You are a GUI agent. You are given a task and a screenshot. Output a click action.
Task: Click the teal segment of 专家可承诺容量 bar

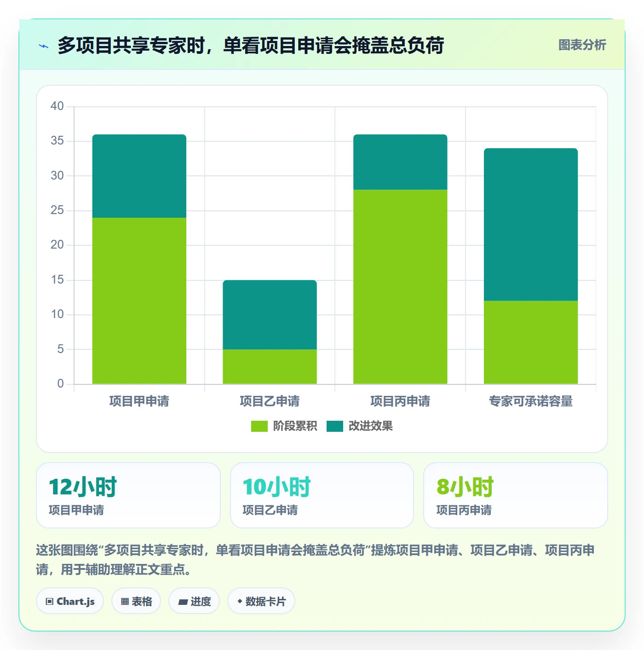531,225
